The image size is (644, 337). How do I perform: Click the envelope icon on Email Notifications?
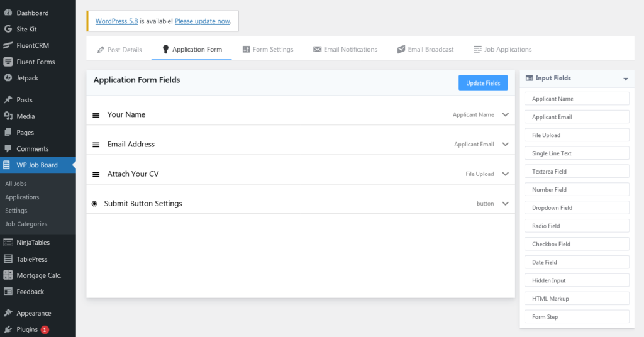(x=317, y=49)
